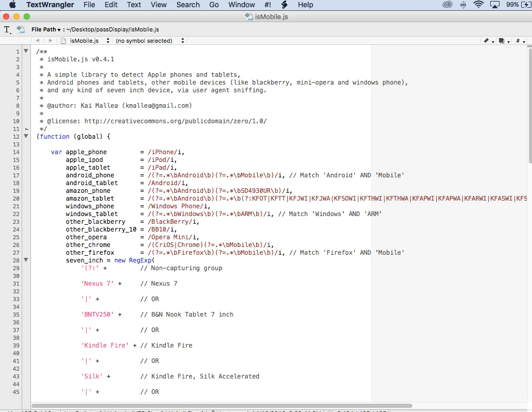
Task: Click 'amazon_tablet' on line 20
Action: [90, 199]
